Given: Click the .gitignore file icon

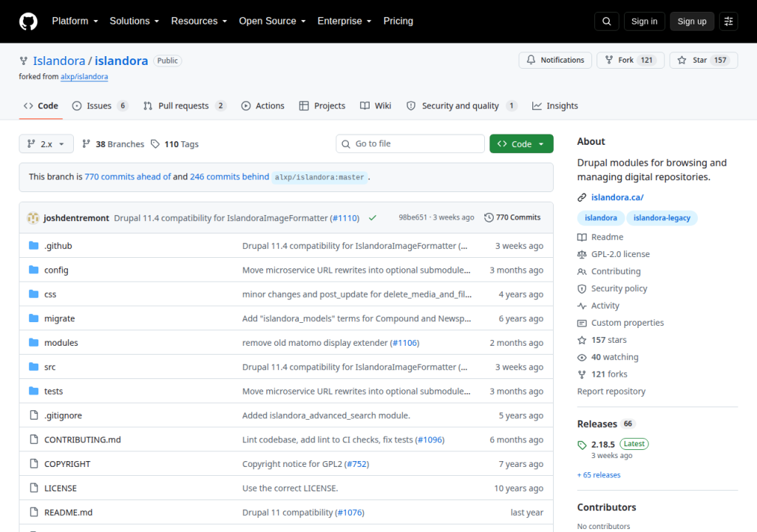Looking at the screenshot, I should [x=33, y=415].
